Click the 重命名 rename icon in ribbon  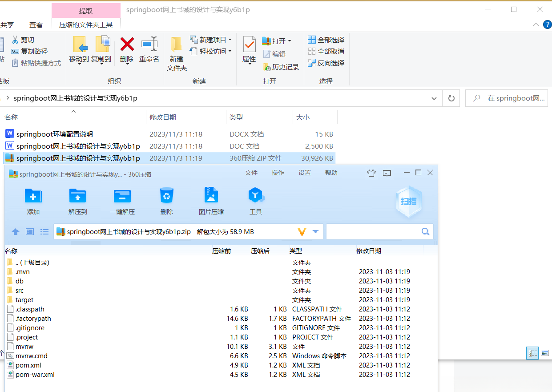pos(149,44)
